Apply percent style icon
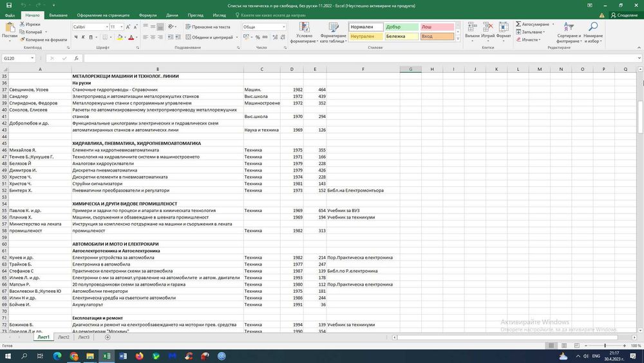Screen dimensions: 644x363 click(x=258, y=37)
